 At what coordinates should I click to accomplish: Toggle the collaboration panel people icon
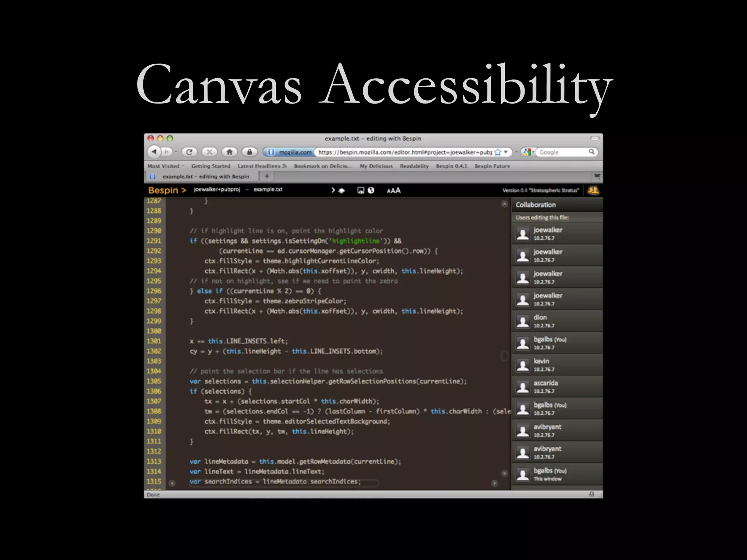pos(593,190)
